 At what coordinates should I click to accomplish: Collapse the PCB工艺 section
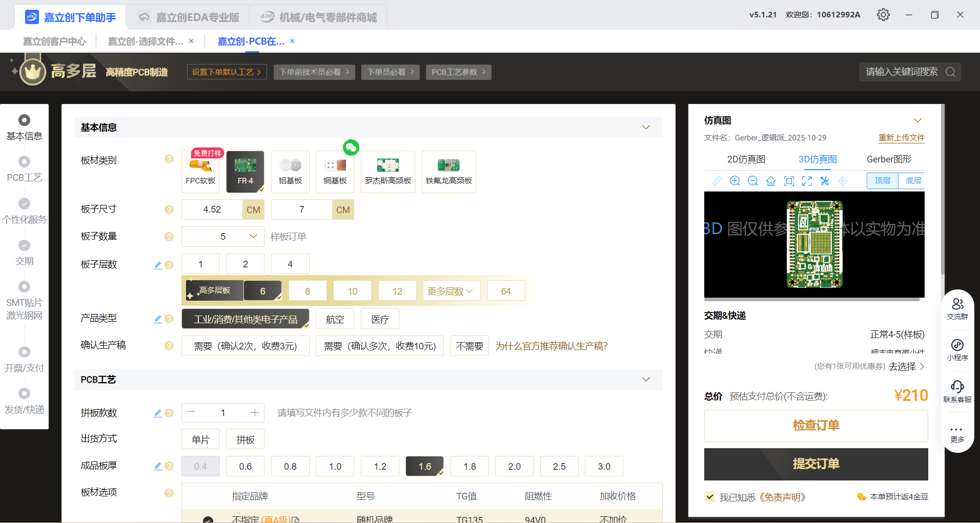pos(646,380)
